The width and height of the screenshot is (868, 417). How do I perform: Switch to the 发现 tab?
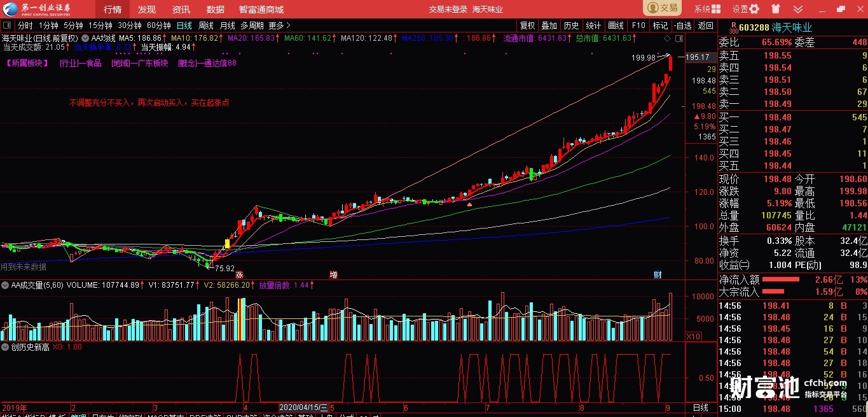click(147, 9)
